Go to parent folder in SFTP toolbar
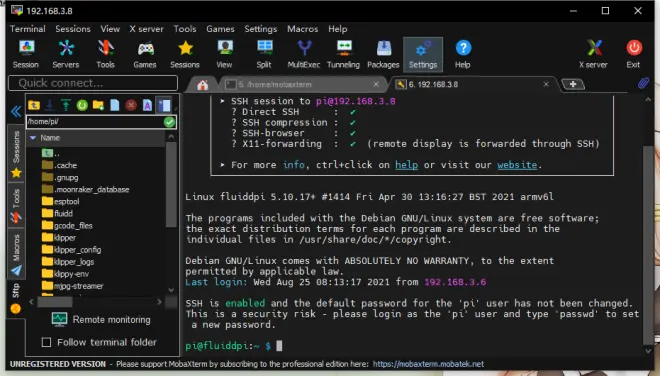 [x=34, y=105]
